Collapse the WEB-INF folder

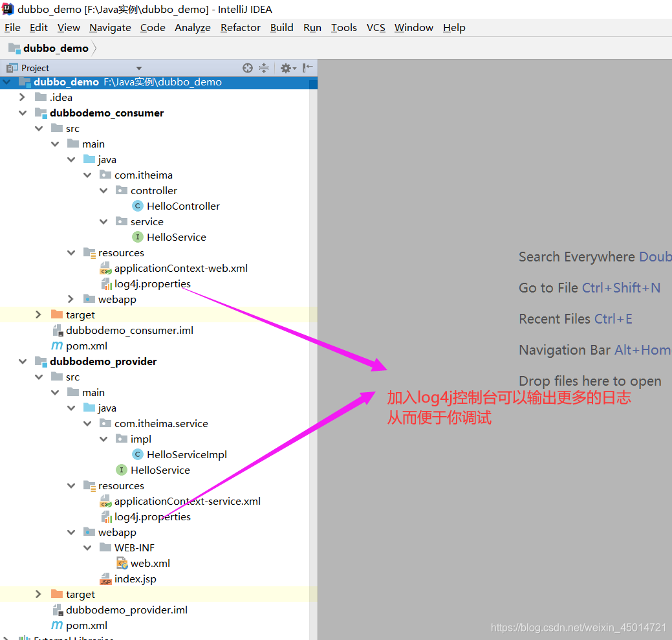pos(87,548)
